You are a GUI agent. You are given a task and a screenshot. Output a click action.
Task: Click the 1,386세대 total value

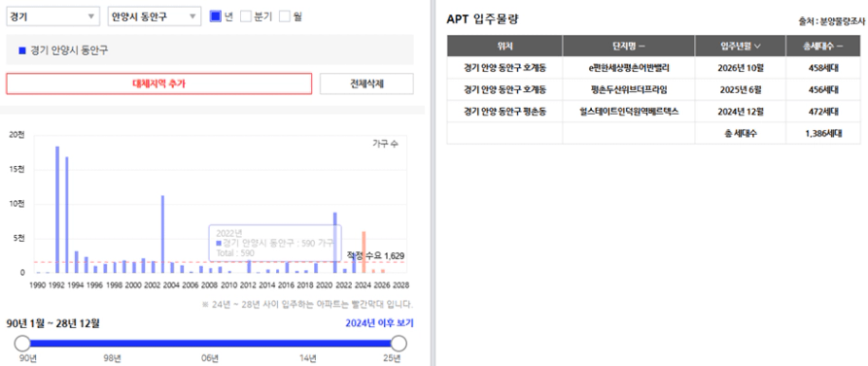click(x=823, y=133)
